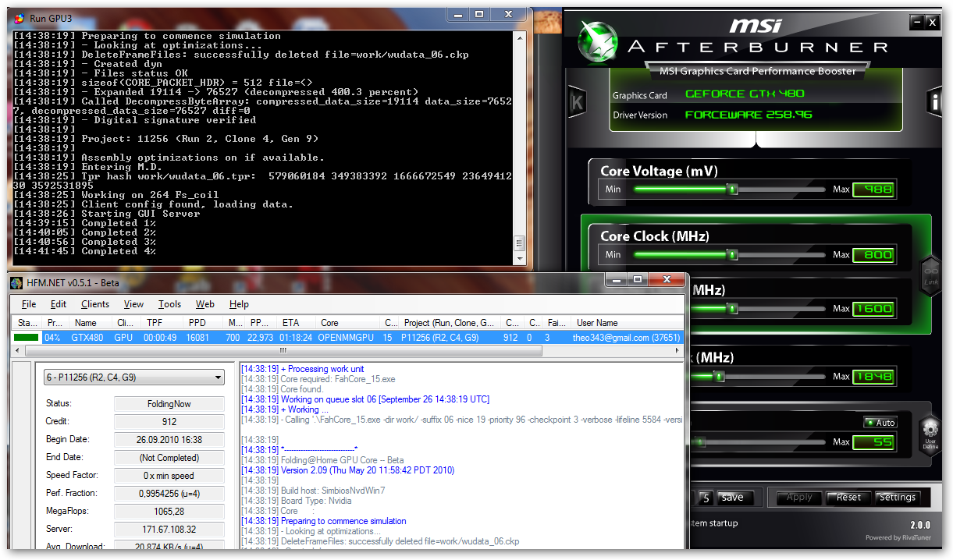This screenshot has width=953, height=560.
Task: Select the GTX480 client name cell
Action: tap(88, 338)
